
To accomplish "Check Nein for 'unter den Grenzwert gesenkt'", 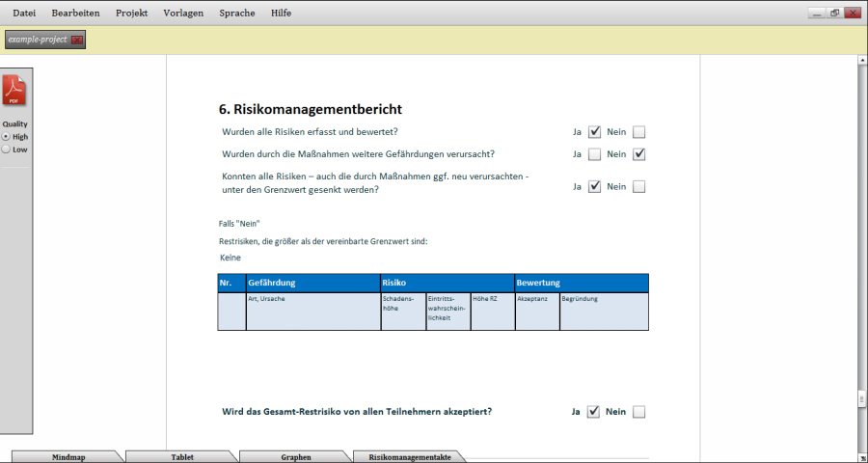I will click(638, 186).
